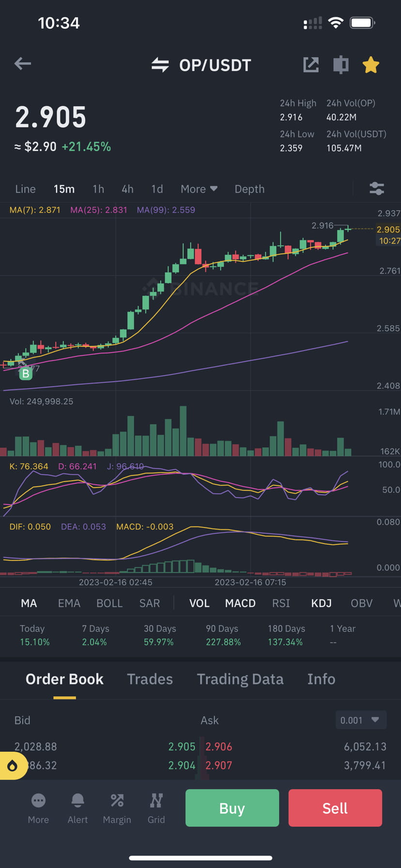Tap the yellow flame hot icon

point(13,765)
